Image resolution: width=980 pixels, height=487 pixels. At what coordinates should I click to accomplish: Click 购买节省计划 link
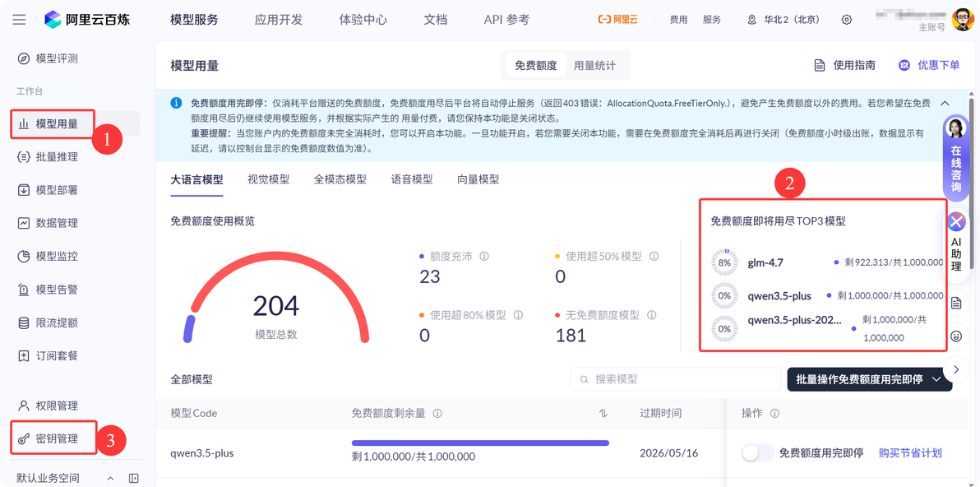tap(910, 453)
